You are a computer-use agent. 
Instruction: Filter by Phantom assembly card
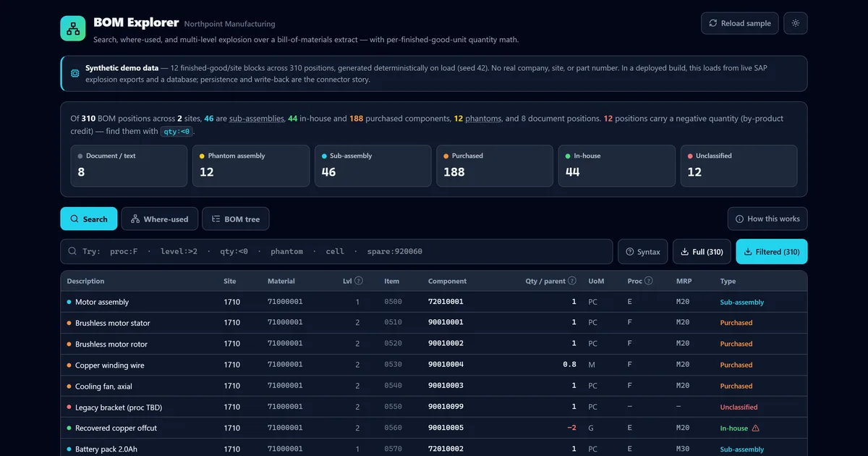tap(251, 166)
